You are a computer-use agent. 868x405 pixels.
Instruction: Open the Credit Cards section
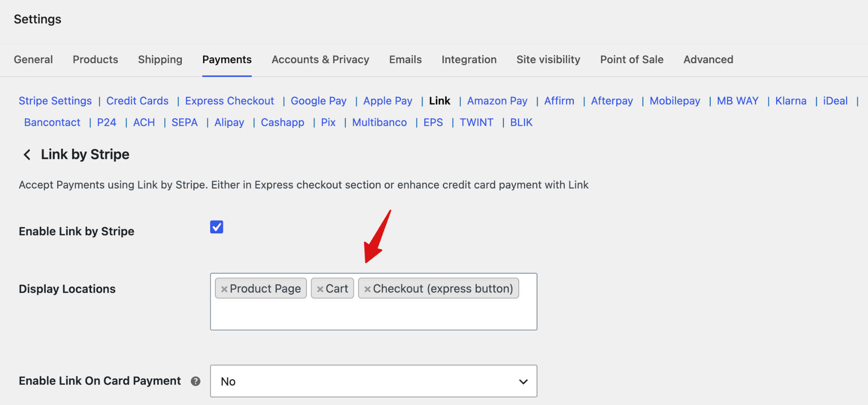(137, 101)
